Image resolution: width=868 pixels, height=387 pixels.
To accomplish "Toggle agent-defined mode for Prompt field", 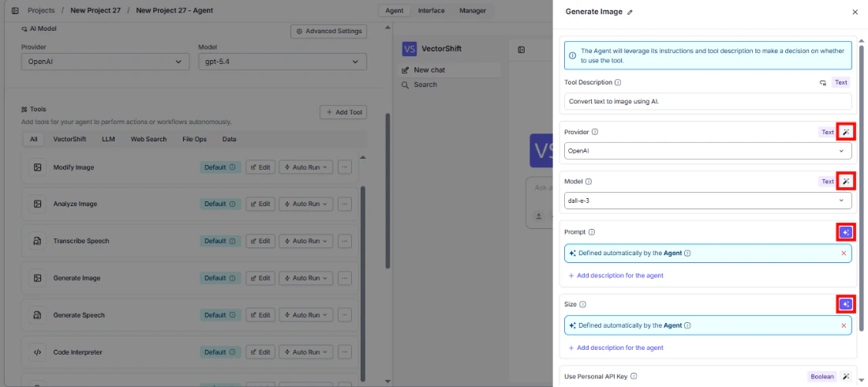I will click(845, 231).
